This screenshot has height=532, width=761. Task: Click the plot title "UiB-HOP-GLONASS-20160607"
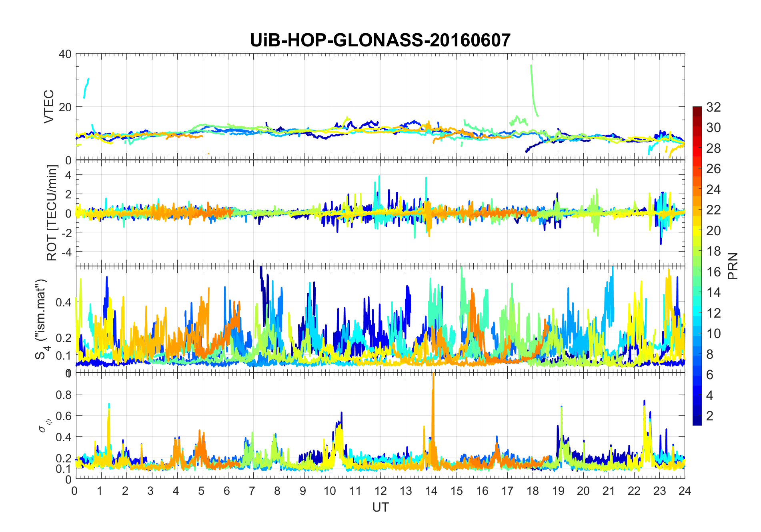coord(380,40)
